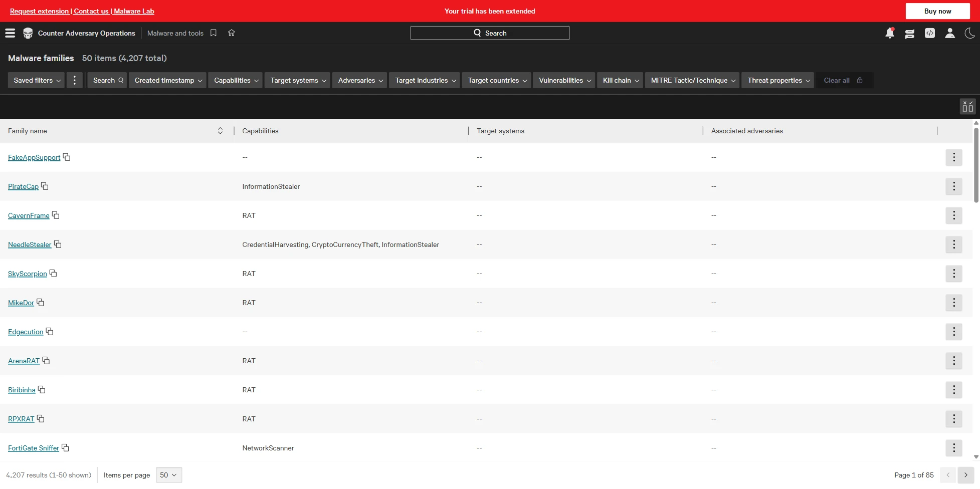
Task: Open row actions for FortiGate Sniffer
Action: (954, 448)
